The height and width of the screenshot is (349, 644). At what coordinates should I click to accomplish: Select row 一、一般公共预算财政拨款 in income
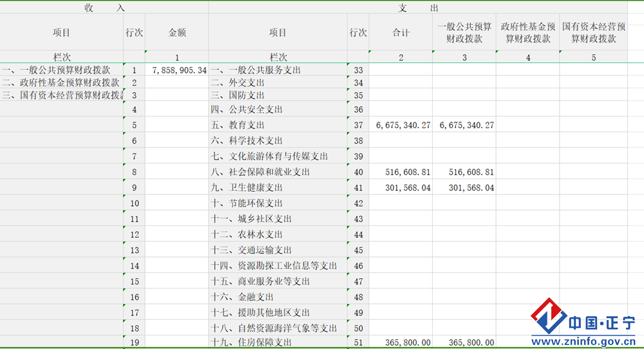pos(62,70)
